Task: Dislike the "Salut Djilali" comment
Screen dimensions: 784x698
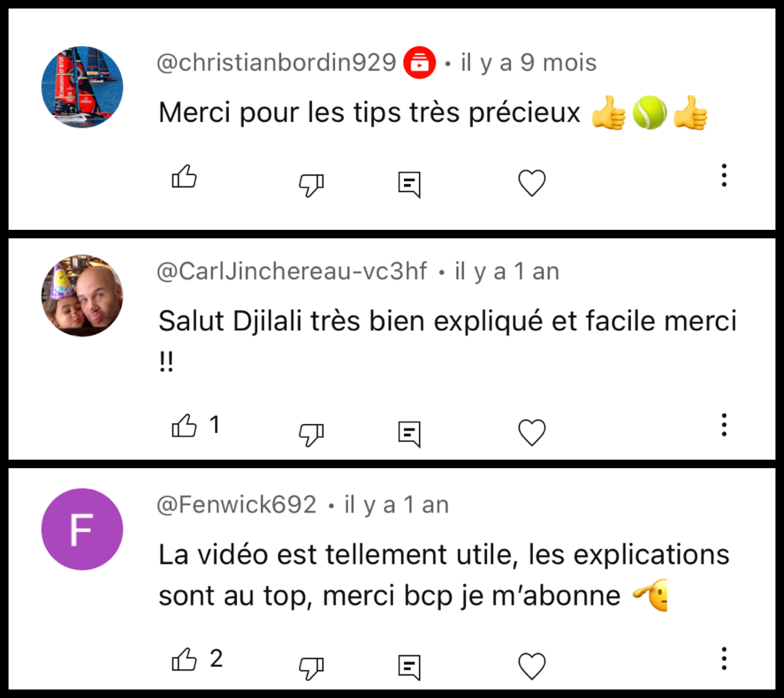Action: 311,434
